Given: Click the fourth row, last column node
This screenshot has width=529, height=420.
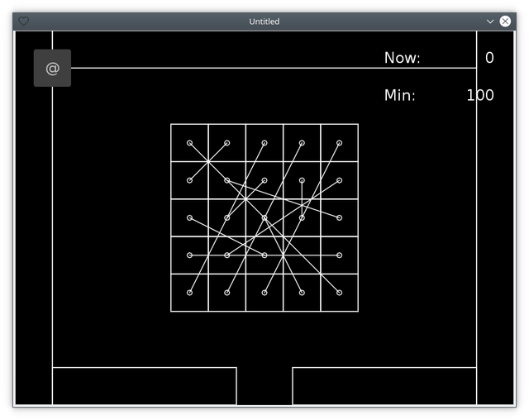Looking at the screenshot, I should (x=340, y=255).
